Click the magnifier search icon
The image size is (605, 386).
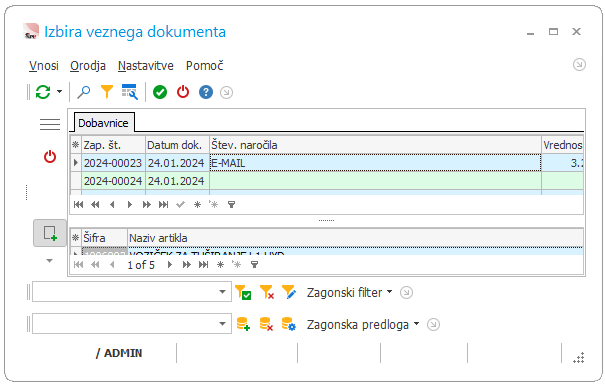click(x=83, y=92)
